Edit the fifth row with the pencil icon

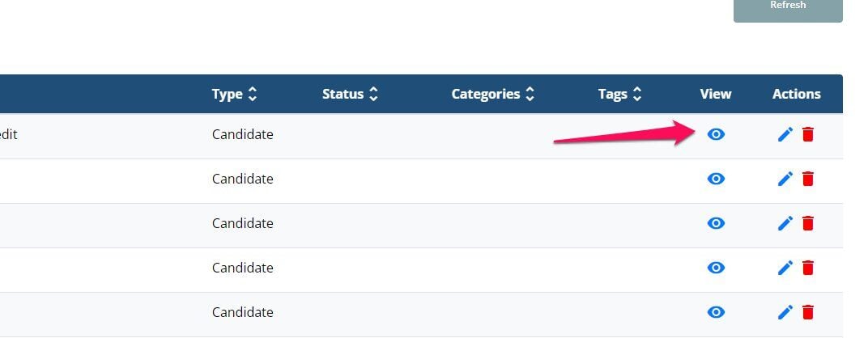click(x=785, y=312)
